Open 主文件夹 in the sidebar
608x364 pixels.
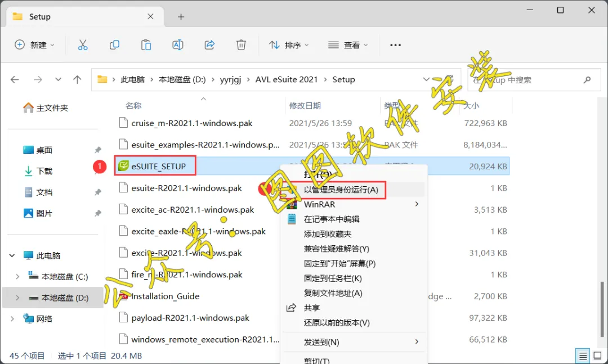46,108
